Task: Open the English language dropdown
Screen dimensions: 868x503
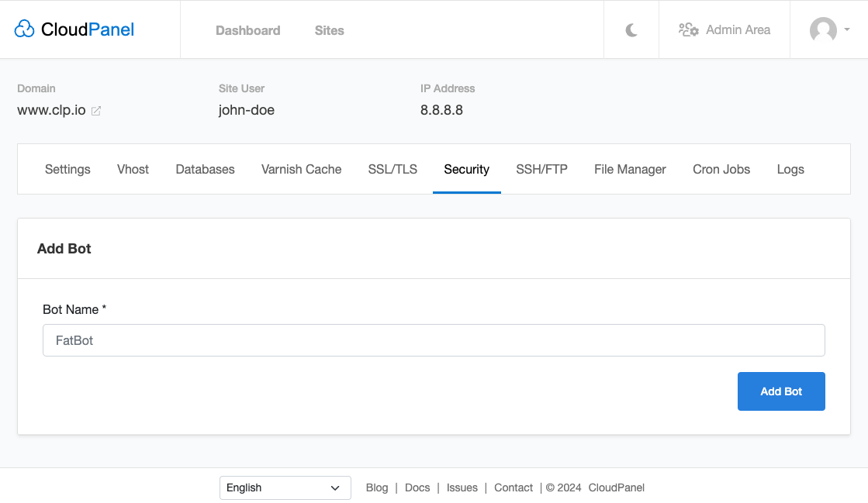Action: point(285,487)
